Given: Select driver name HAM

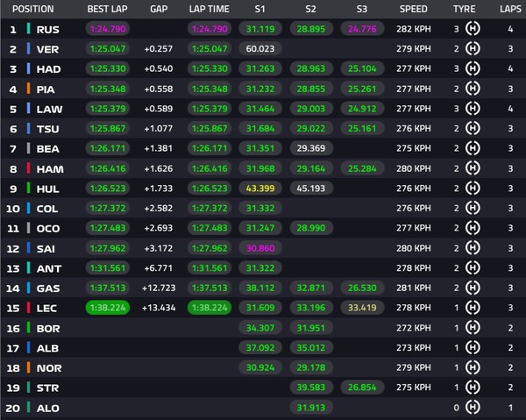Looking at the screenshot, I should (x=50, y=168).
